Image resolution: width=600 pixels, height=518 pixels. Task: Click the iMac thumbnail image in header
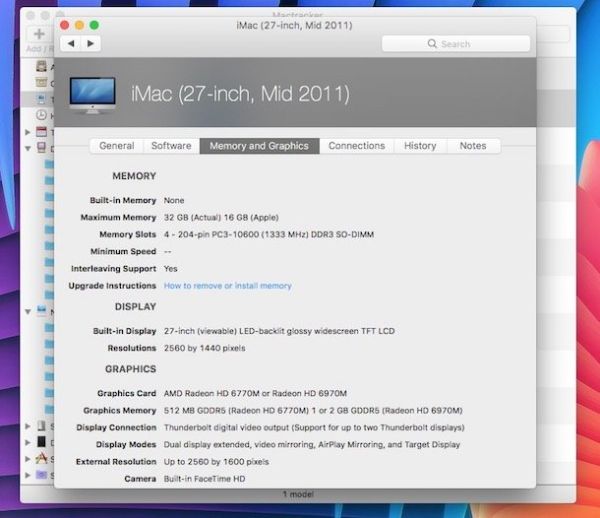[92, 95]
